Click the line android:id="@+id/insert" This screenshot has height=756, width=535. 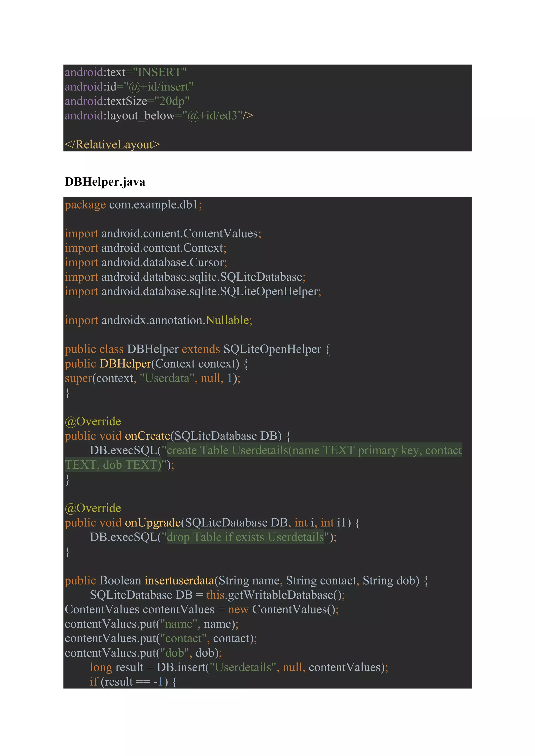click(129, 87)
